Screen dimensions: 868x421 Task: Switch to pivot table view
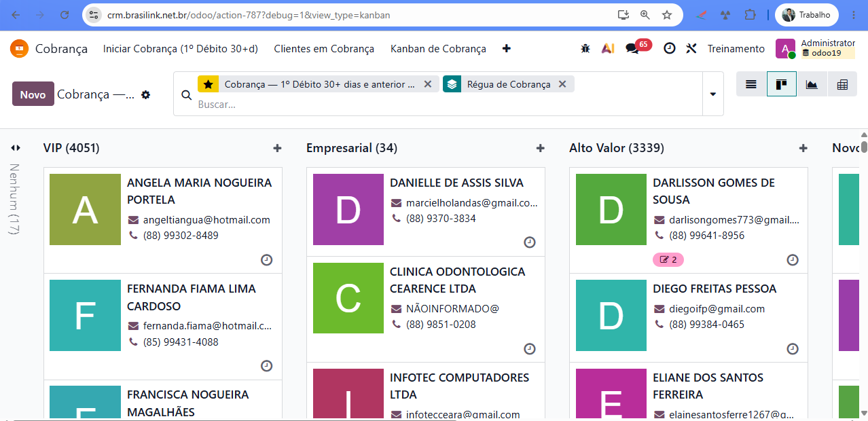point(842,84)
